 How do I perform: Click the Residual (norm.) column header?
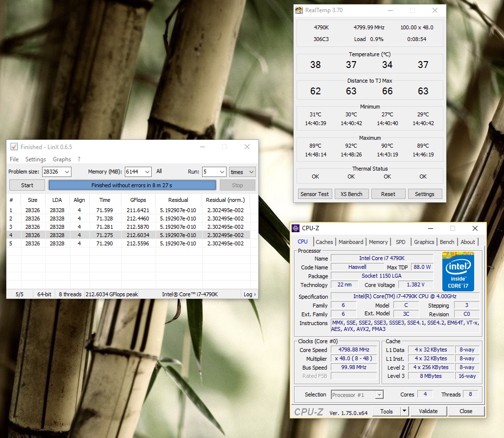coord(225,200)
